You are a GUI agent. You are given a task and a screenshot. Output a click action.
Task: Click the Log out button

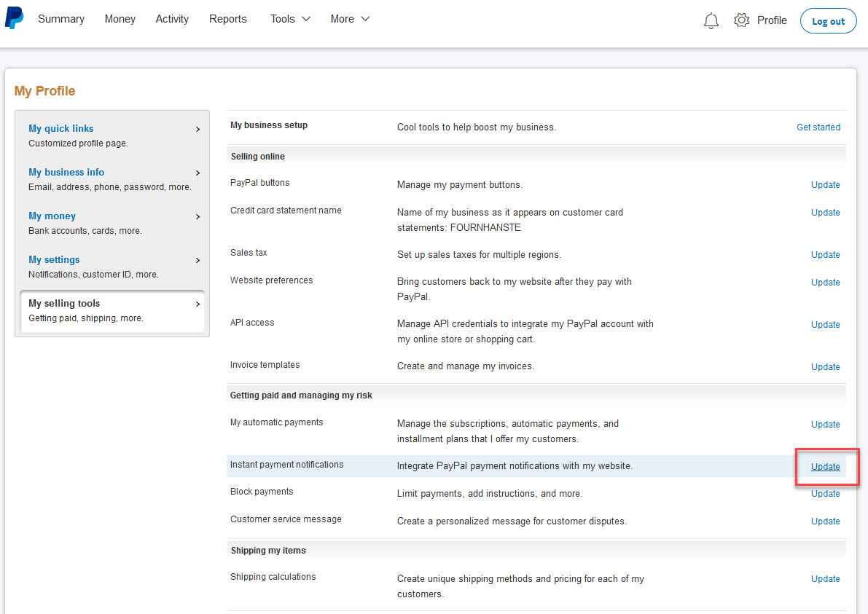click(x=828, y=21)
